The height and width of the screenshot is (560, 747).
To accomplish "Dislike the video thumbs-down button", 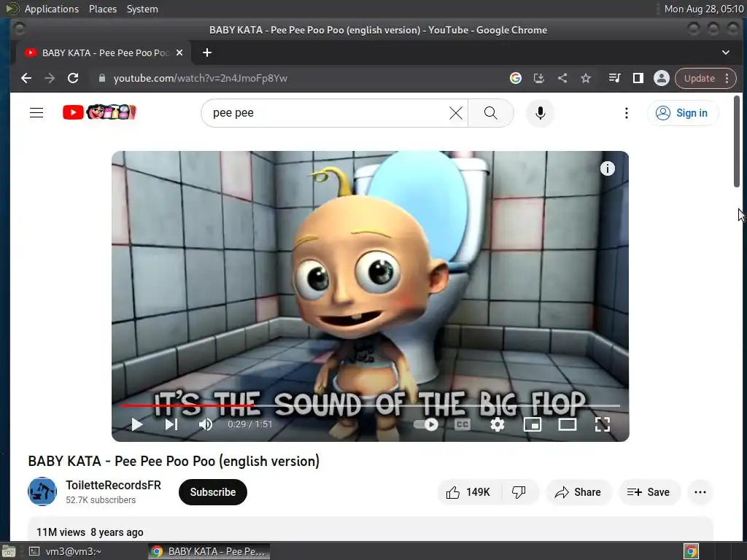I will [x=519, y=492].
